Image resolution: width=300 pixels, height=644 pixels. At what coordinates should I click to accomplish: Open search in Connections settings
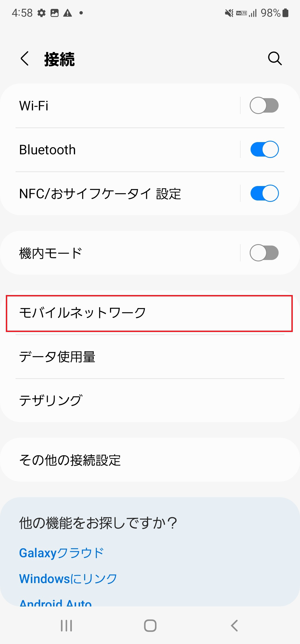coord(274,58)
